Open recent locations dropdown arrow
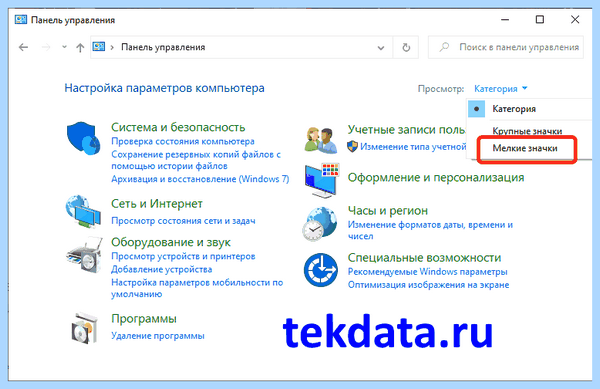The image size is (600, 389). [64, 47]
